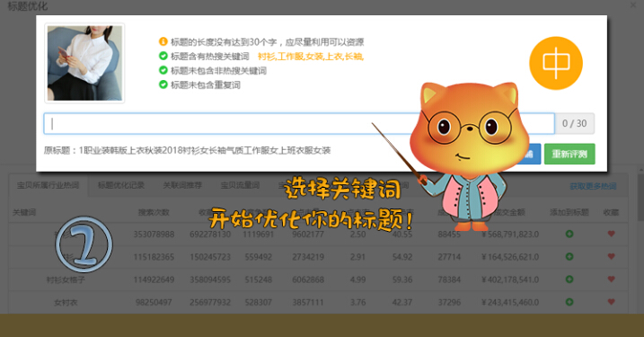Favorite the keyword in the 115182365 row
Viewport: 644px width, 337px height.
click(611, 256)
